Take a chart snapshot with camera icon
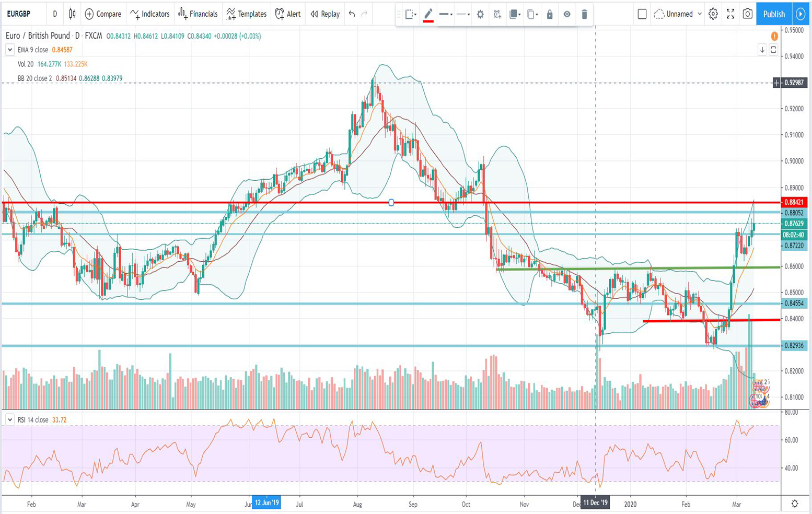Image resolution: width=812 pixels, height=514 pixels. pos(748,14)
